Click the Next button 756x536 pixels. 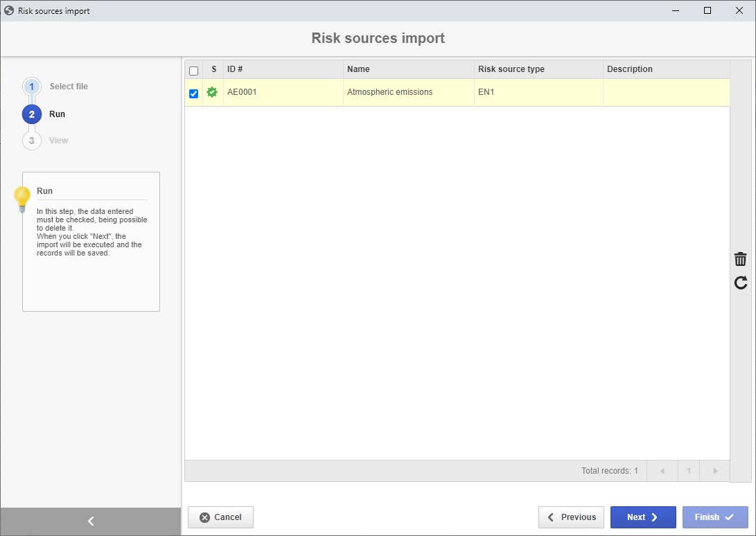pyautogui.click(x=642, y=517)
